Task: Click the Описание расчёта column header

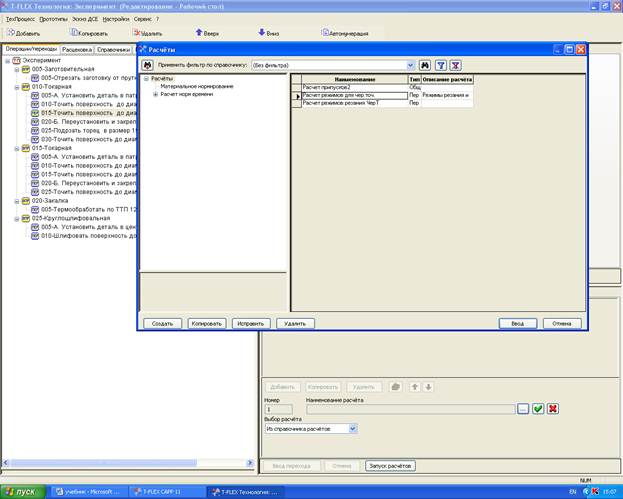Action: (x=447, y=79)
